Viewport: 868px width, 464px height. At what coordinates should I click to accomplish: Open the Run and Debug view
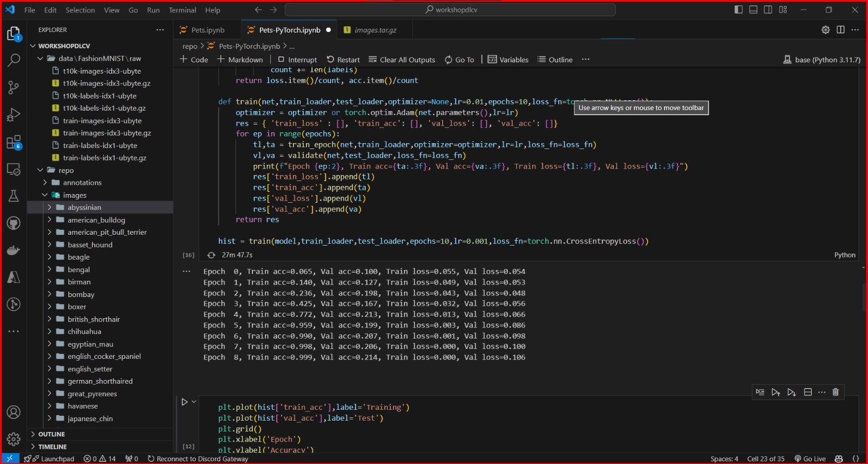pyautogui.click(x=14, y=114)
